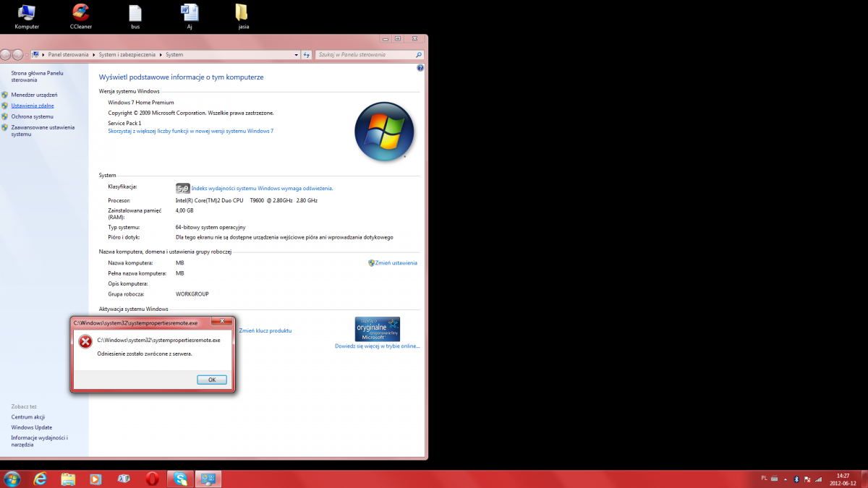
Task: Select the bus file on the desktop
Action: click(x=135, y=16)
